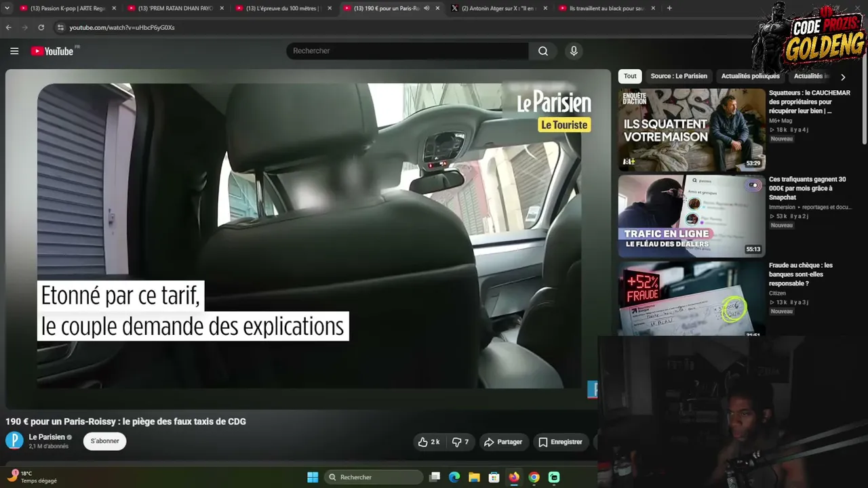Visit the Citizen channel name

click(x=777, y=293)
